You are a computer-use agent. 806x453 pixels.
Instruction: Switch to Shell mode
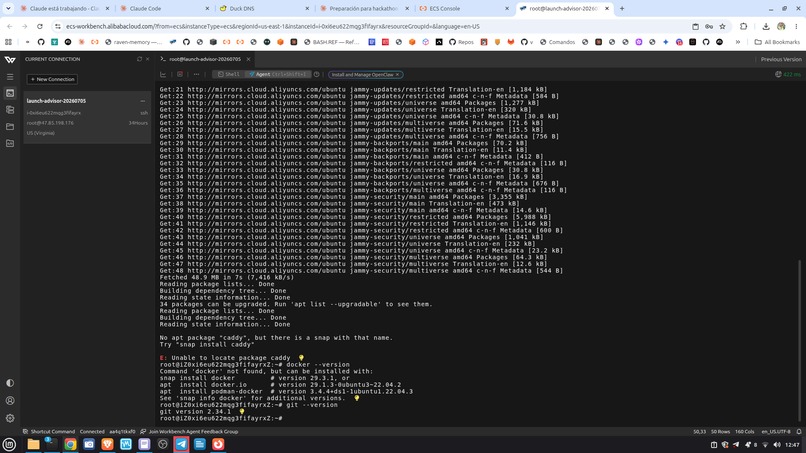(x=228, y=75)
